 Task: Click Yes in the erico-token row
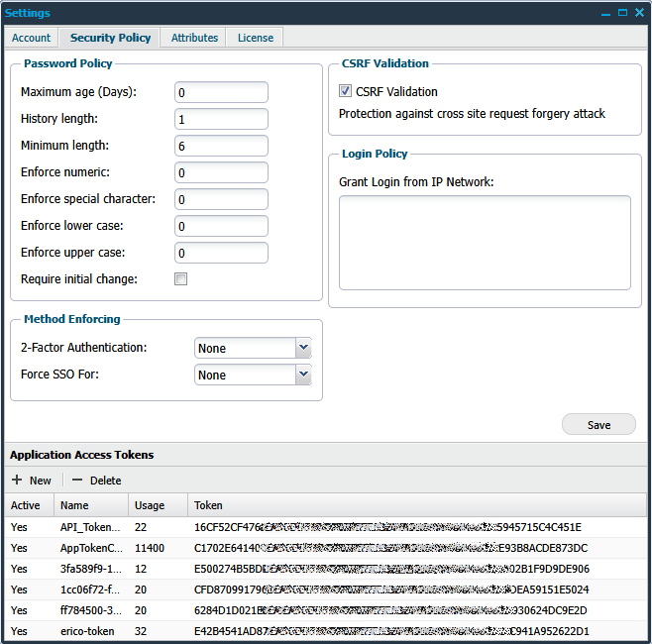pyautogui.click(x=19, y=631)
